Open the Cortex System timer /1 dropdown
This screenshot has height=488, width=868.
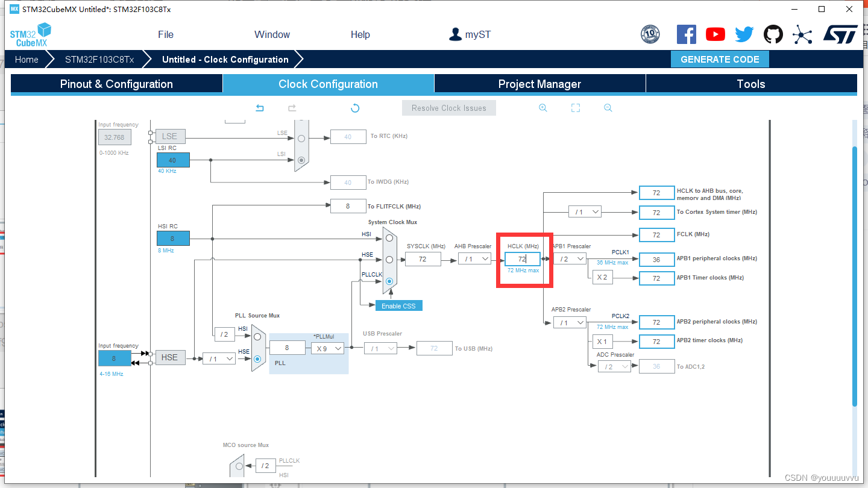pos(585,212)
